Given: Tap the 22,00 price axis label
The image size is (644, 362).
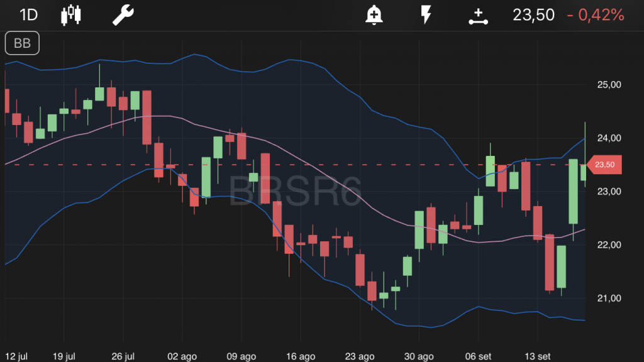Looking at the screenshot, I should [x=609, y=245].
